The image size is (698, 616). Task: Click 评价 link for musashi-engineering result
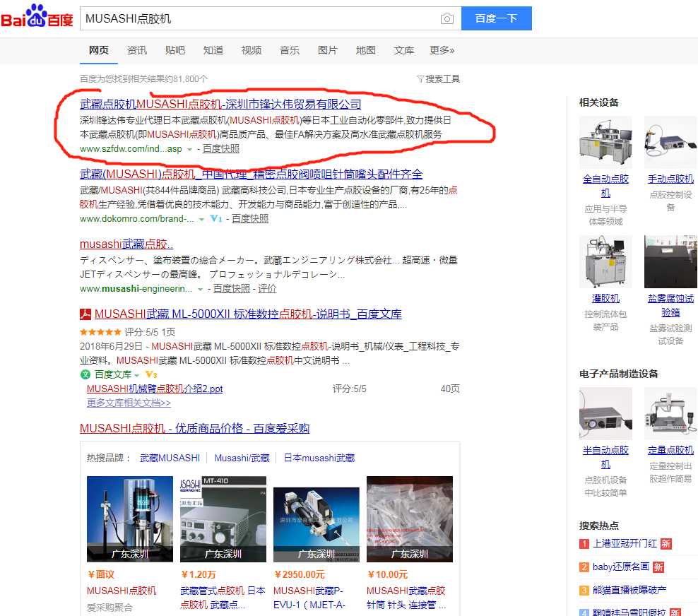click(267, 288)
